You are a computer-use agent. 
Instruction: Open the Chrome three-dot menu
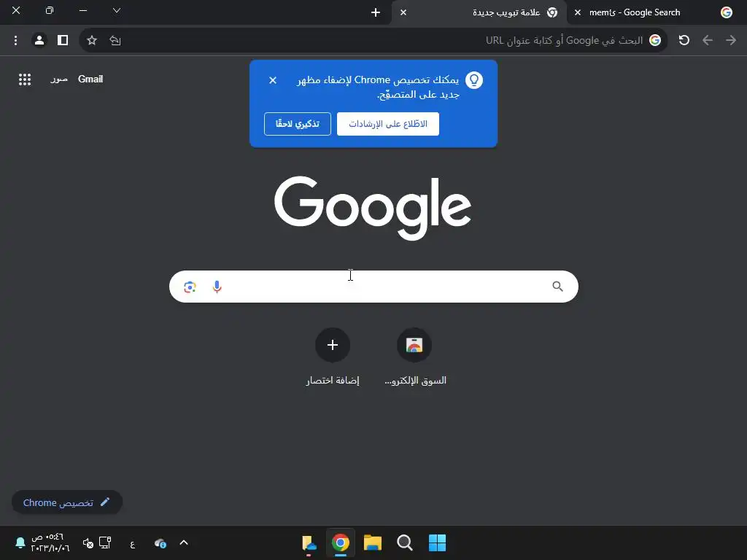[16, 41]
